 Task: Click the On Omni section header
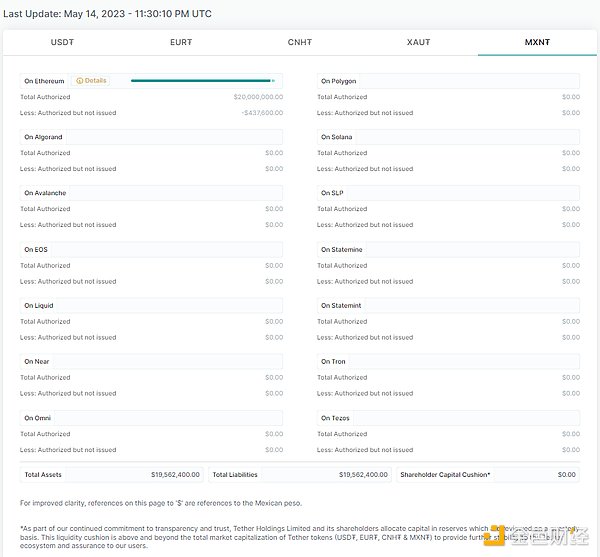[37, 418]
